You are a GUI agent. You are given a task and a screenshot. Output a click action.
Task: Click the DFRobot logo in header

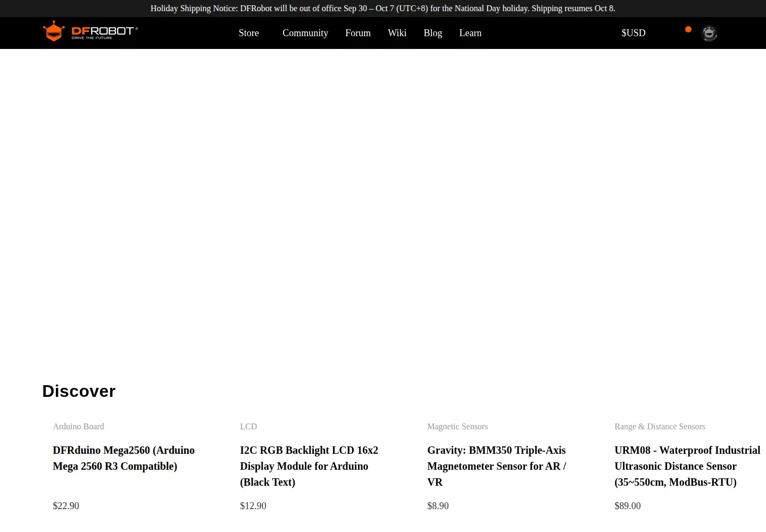click(90, 31)
